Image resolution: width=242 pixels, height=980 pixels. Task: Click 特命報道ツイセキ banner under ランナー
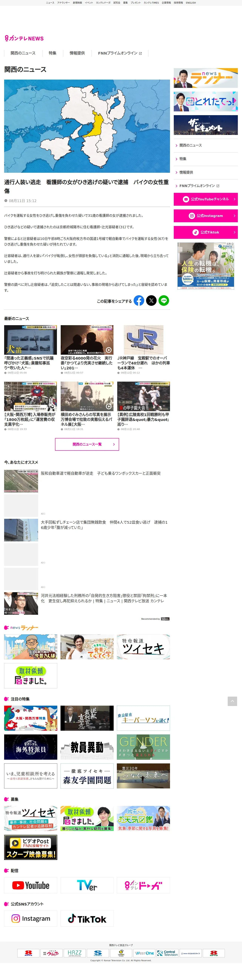pos(143,647)
